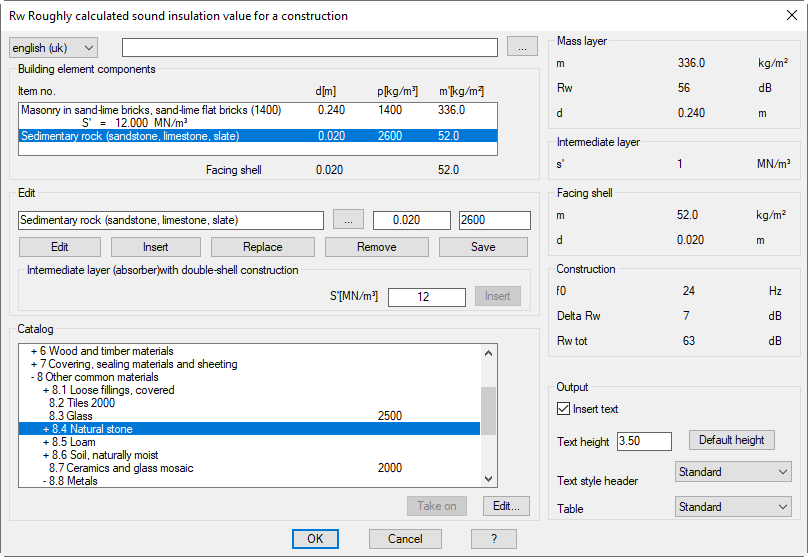Click the Remove button

tap(376, 247)
